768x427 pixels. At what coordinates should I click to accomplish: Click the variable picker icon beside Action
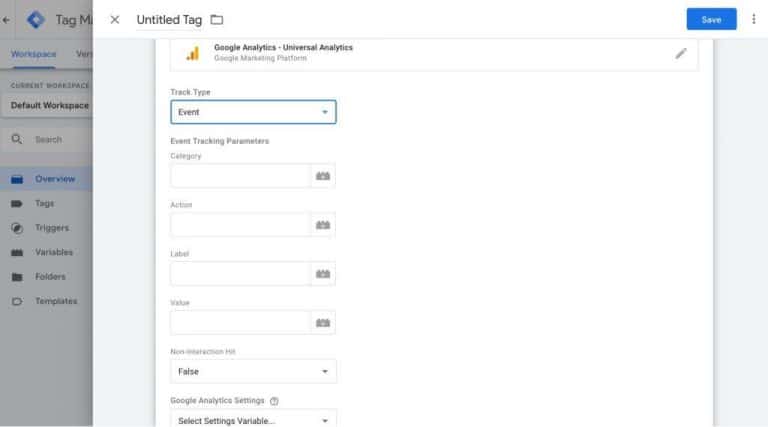click(323, 225)
